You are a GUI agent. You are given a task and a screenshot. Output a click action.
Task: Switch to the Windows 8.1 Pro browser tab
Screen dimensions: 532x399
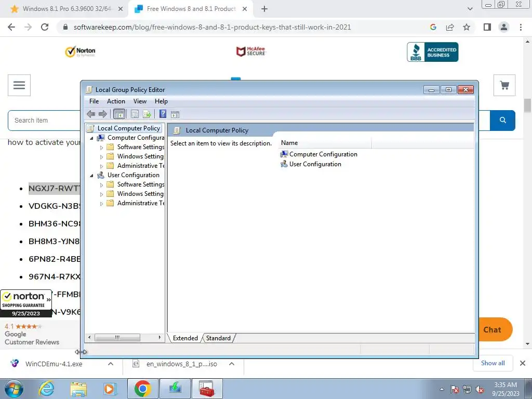pyautogui.click(x=66, y=9)
